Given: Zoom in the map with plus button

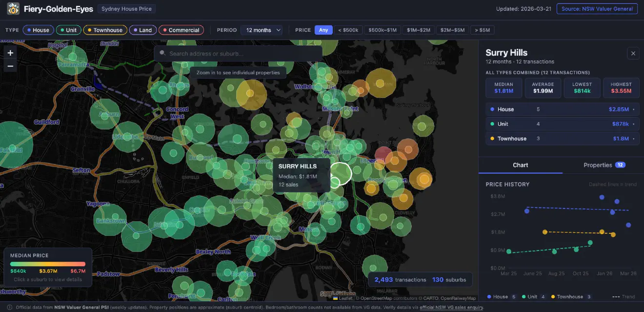Looking at the screenshot, I should (10, 53).
